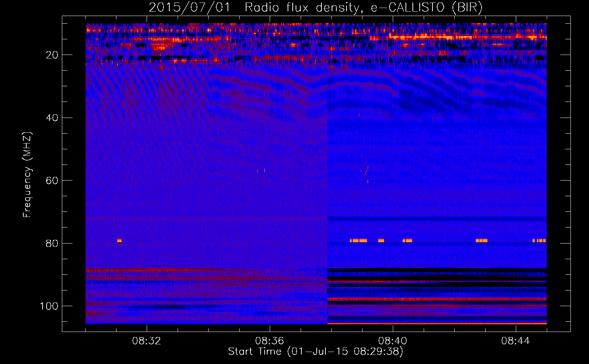Click the 08:40 time tick label
The image size is (589, 364).
(393, 341)
